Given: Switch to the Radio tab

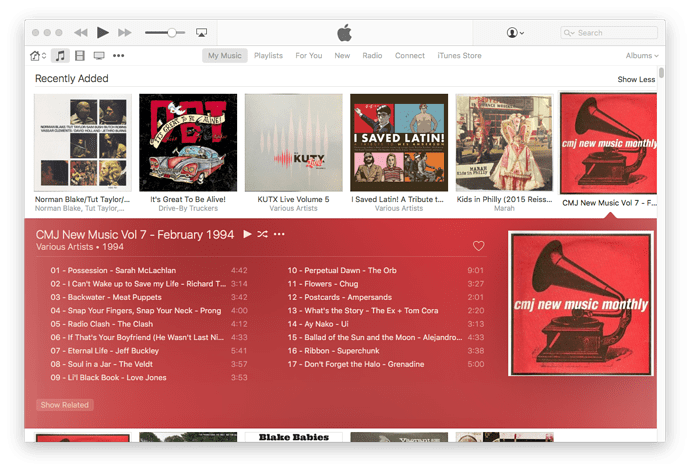Looking at the screenshot, I should pos(372,56).
